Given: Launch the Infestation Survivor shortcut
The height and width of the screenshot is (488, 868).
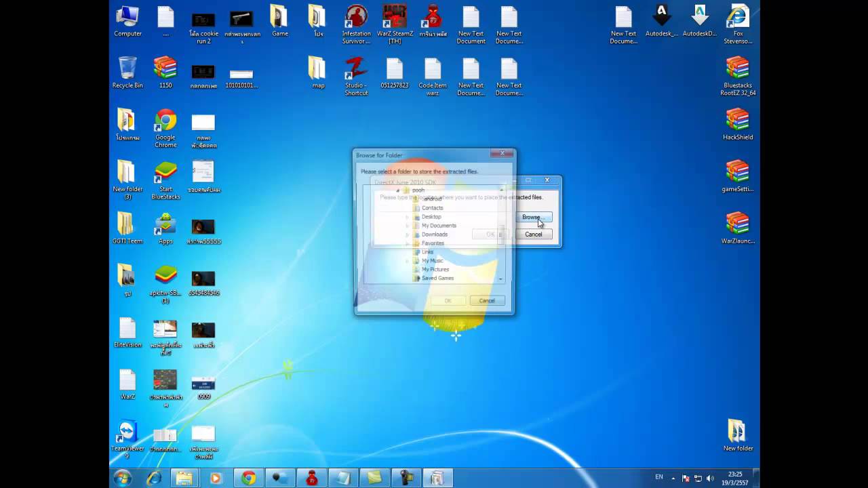Looking at the screenshot, I should pyautogui.click(x=356, y=25).
